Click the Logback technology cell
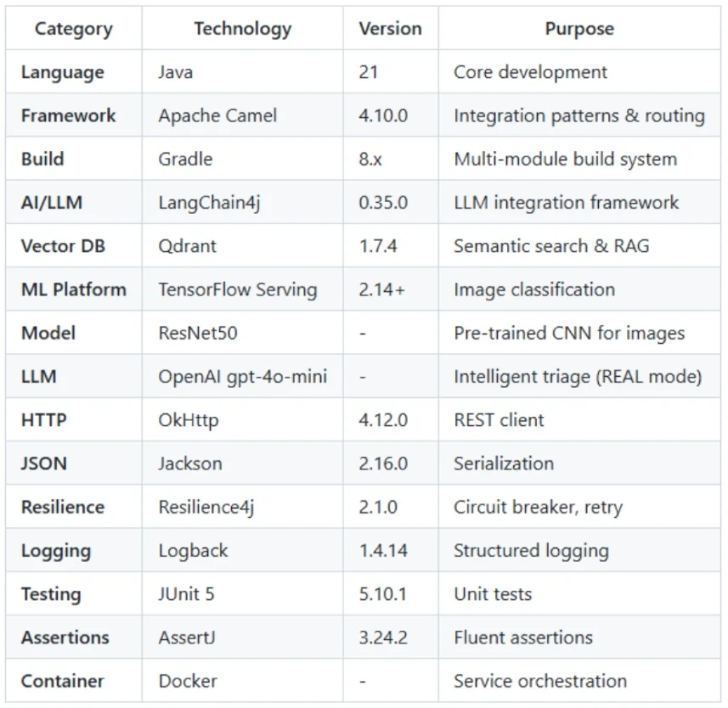 click(x=193, y=551)
